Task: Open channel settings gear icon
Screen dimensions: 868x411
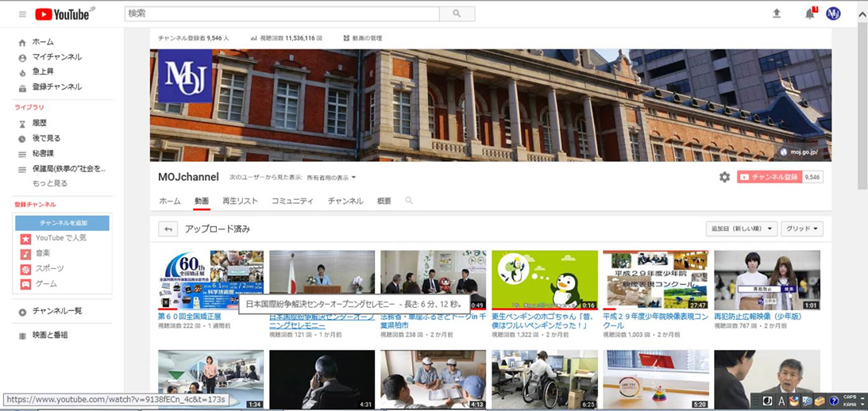Action: (724, 177)
